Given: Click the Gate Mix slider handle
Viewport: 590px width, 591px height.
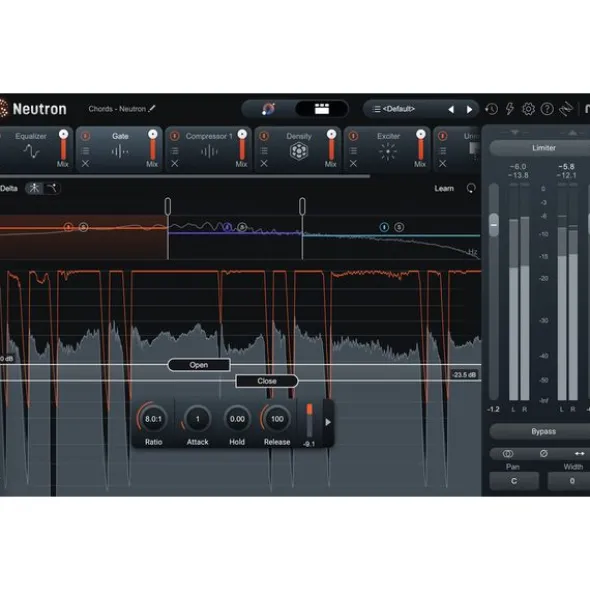Looking at the screenshot, I should click(153, 134).
